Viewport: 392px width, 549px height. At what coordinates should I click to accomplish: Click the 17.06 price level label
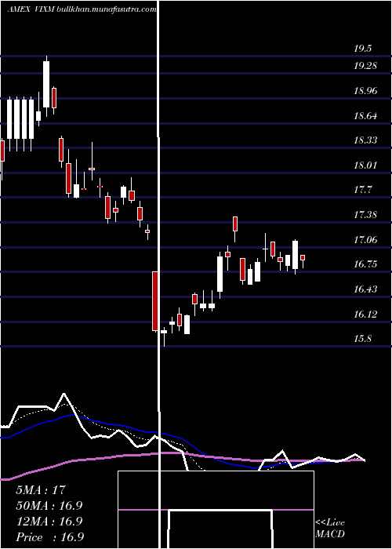click(x=365, y=239)
